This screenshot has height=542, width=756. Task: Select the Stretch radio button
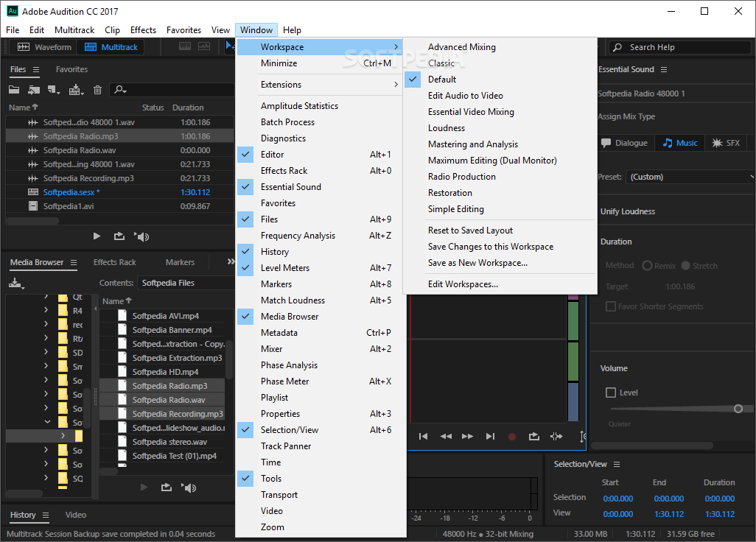click(x=685, y=266)
